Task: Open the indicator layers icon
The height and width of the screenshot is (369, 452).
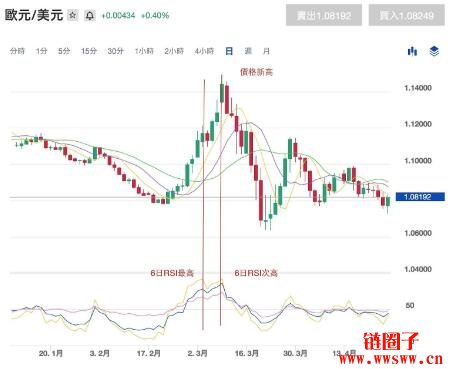Action: point(434,51)
